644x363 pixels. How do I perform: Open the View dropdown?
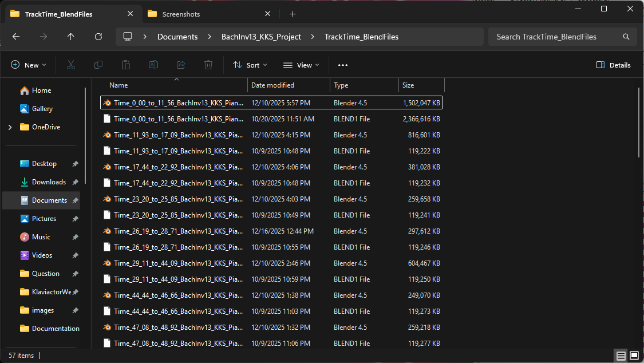point(301,65)
